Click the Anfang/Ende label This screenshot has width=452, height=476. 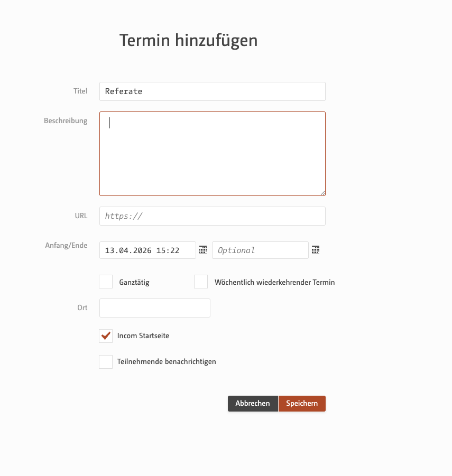click(x=66, y=245)
